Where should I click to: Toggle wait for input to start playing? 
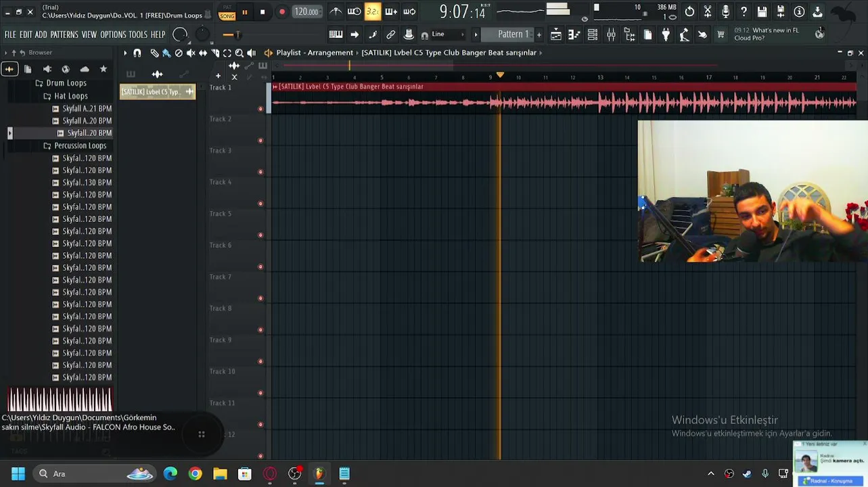click(354, 11)
